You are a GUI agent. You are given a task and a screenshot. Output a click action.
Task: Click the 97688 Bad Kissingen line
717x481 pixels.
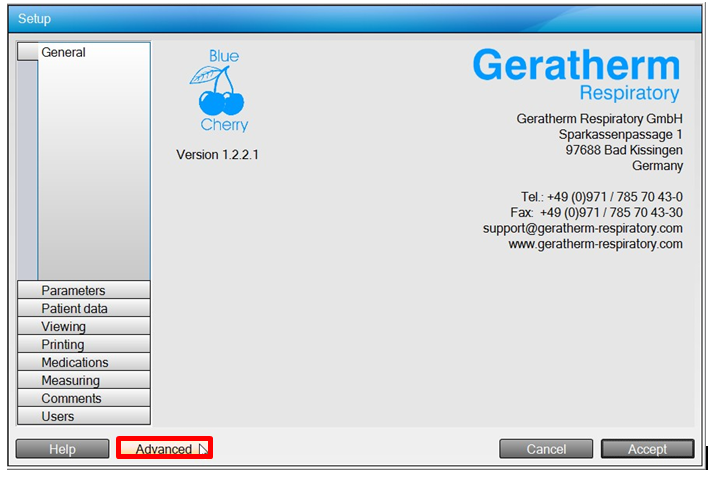[624, 150]
